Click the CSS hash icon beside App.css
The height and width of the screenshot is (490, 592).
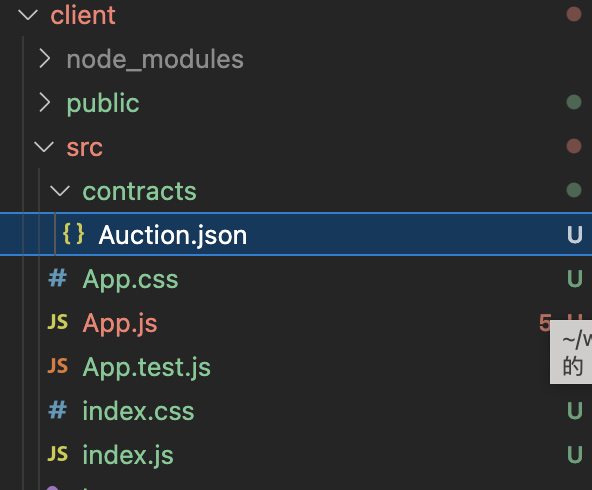click(58, 278)
